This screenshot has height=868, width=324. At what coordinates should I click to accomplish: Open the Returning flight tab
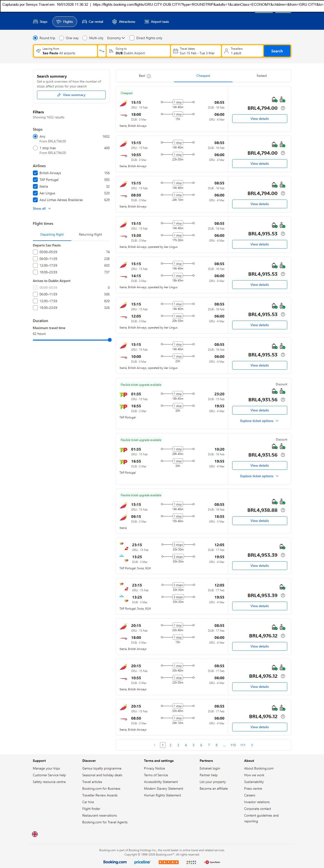pyautogui.click(x=90, y=234)
